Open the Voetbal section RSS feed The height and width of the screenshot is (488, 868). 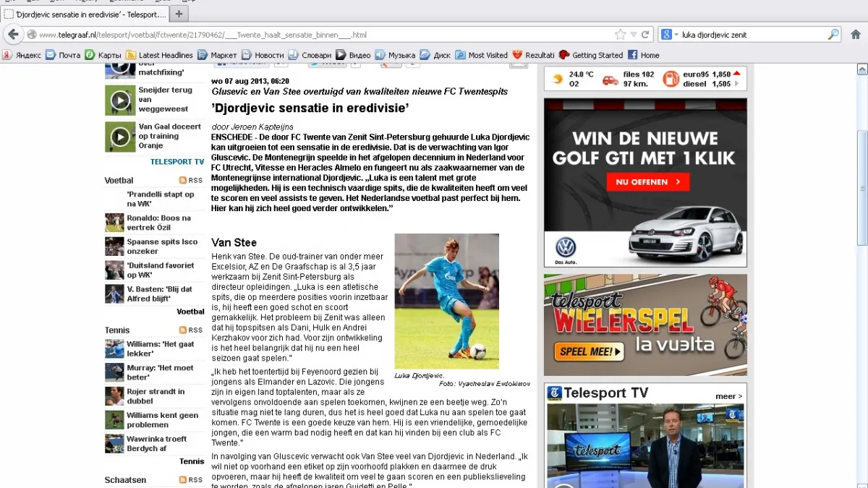[x=192, y=181]
